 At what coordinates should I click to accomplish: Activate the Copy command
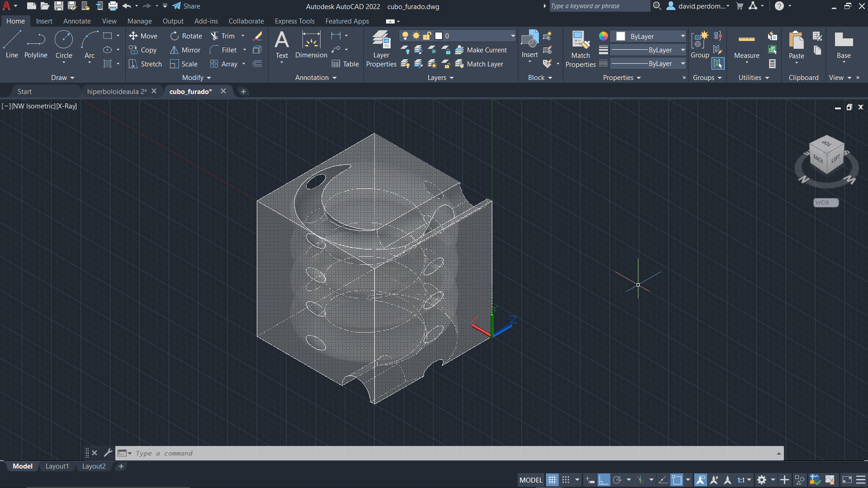tap(142, 50)
